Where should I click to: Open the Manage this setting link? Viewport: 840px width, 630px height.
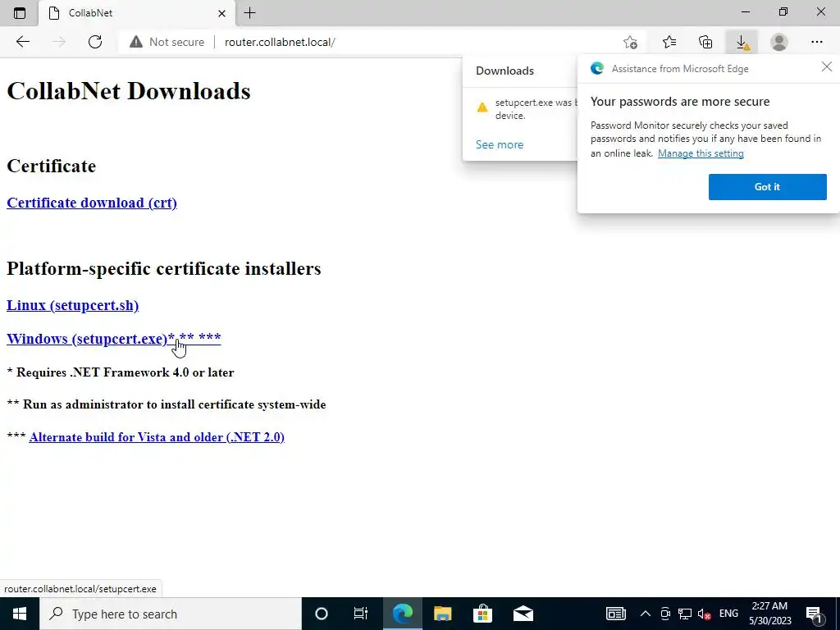click(x=701, y=153)
